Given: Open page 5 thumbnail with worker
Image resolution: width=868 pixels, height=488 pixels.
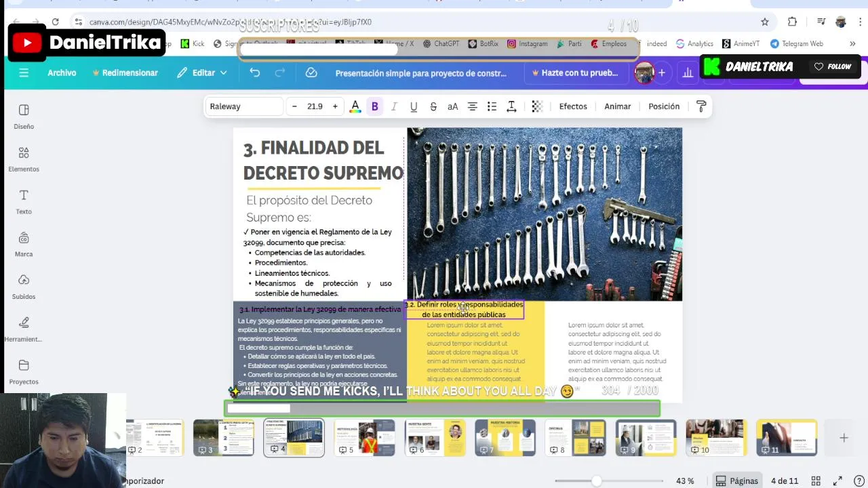Looking at the screenshot, I should tap(364, 438).
